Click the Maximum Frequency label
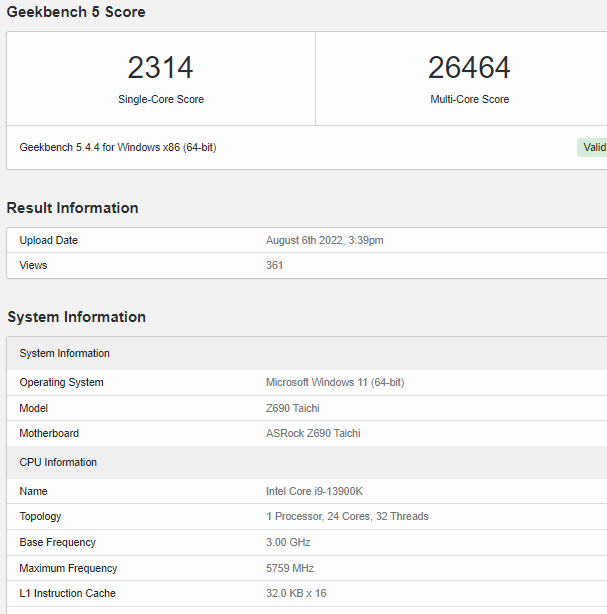 click(x=69, y=568)
